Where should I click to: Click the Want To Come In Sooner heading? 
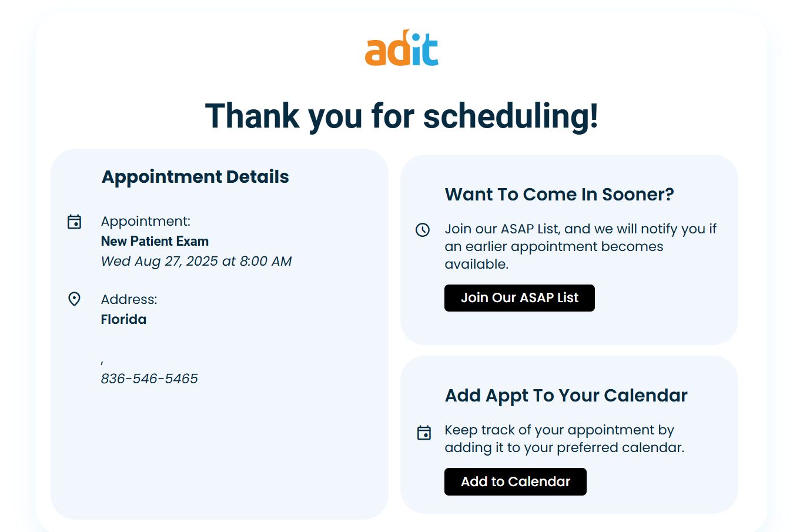559,195
